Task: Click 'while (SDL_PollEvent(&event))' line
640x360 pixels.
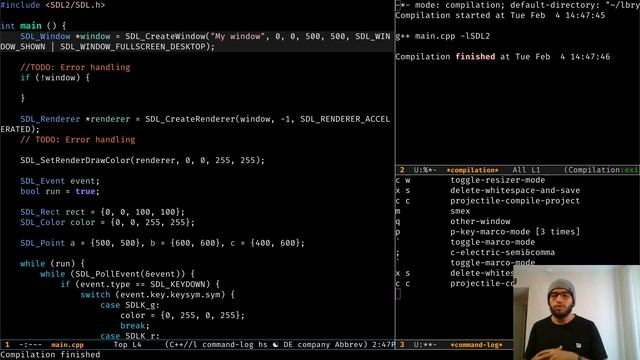Action: tap(117, 274)
